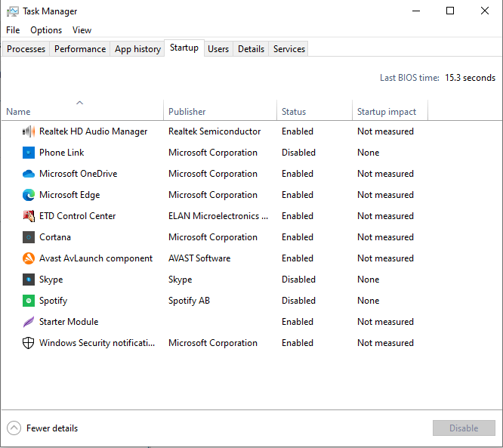Screen dimensions: 503x448
Task: Collapse view with Fewer details arrow
Action: [14, 428]
